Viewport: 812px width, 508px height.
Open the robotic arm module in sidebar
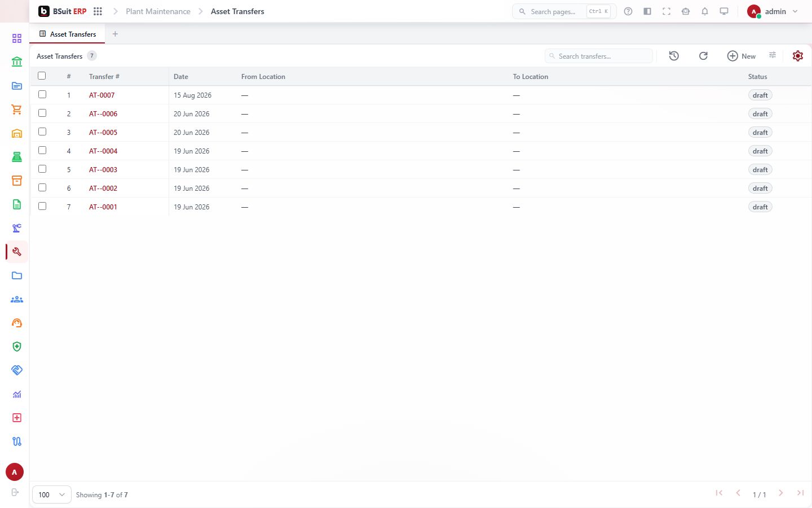[17, 228]
